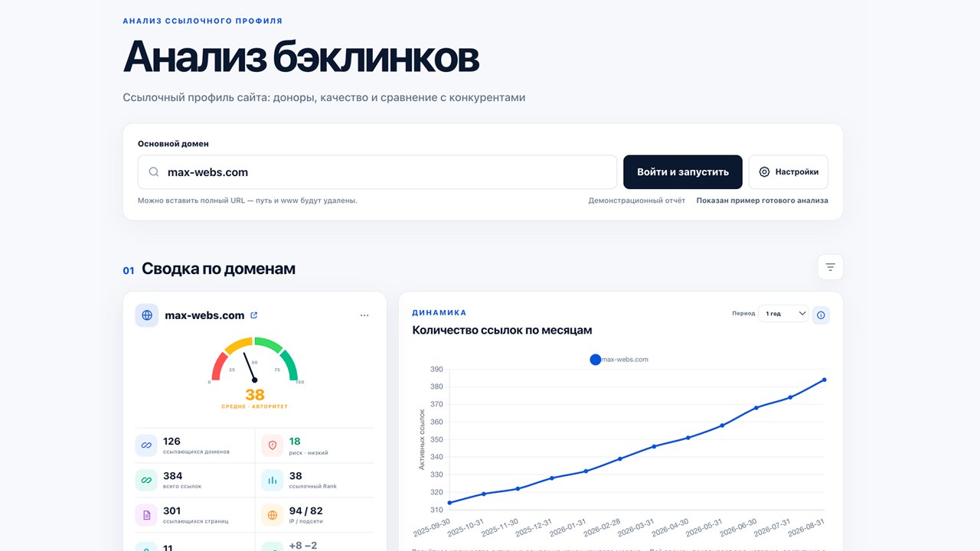Click the globe icon on the max-webs.com card

coord(147,315)
